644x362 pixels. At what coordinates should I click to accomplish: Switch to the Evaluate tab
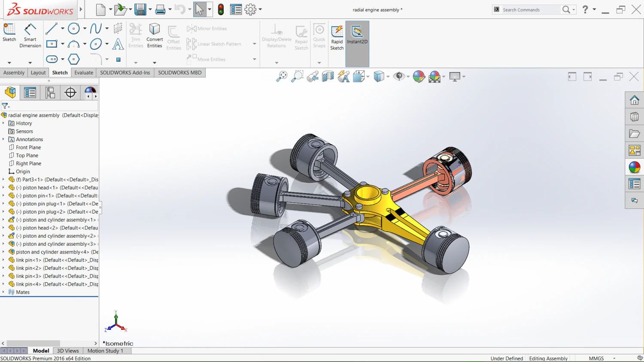[84, 72]
